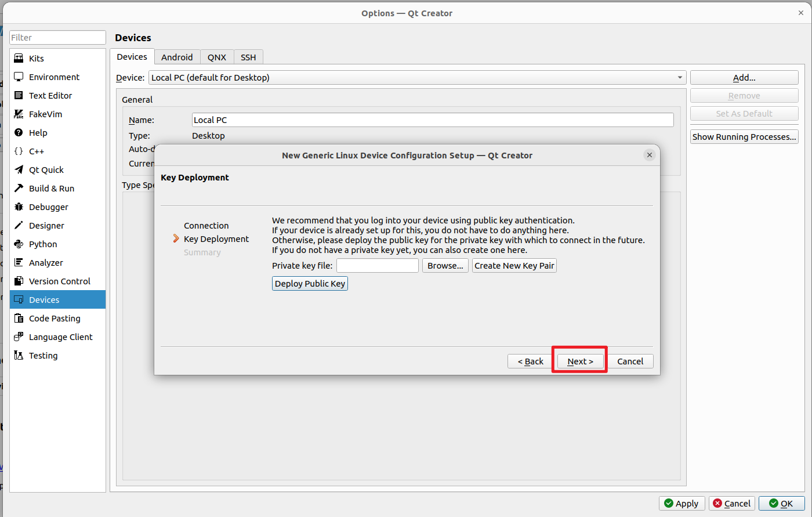Expand the Device combo box

[418, 78]
